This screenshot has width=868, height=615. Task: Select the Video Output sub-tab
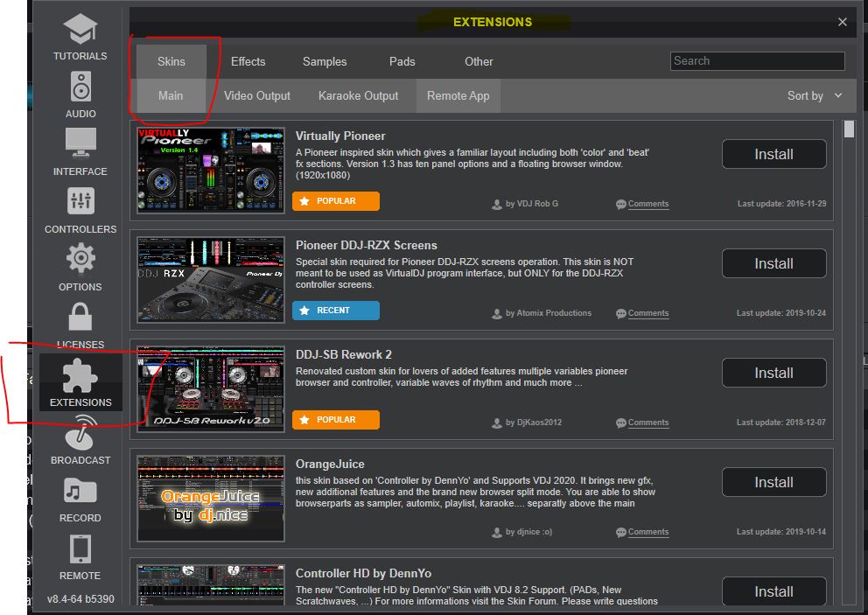pos(257,95)
